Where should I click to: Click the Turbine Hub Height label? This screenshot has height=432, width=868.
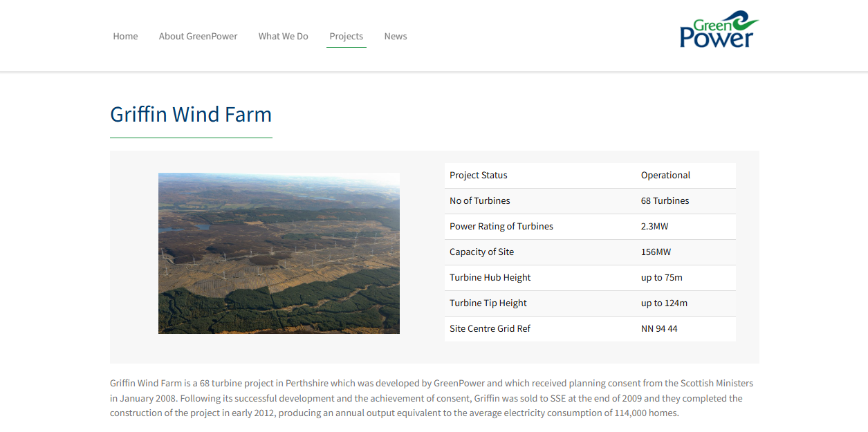(x=490, y=277)
